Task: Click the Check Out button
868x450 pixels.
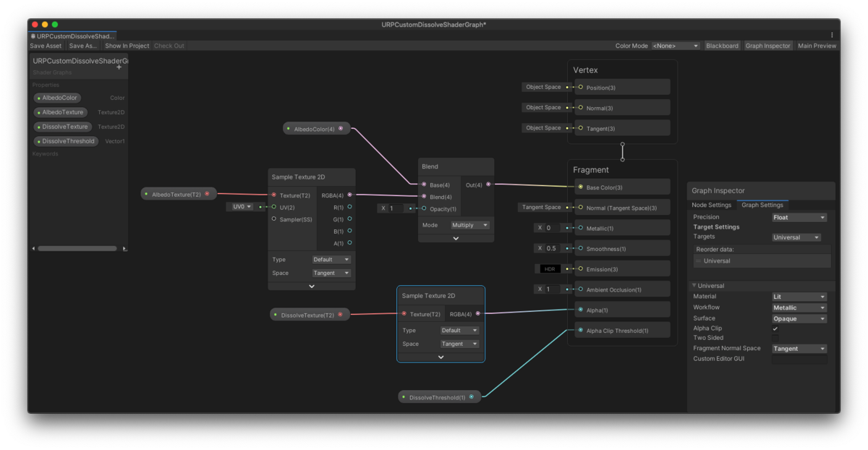Action: point(169,46)
